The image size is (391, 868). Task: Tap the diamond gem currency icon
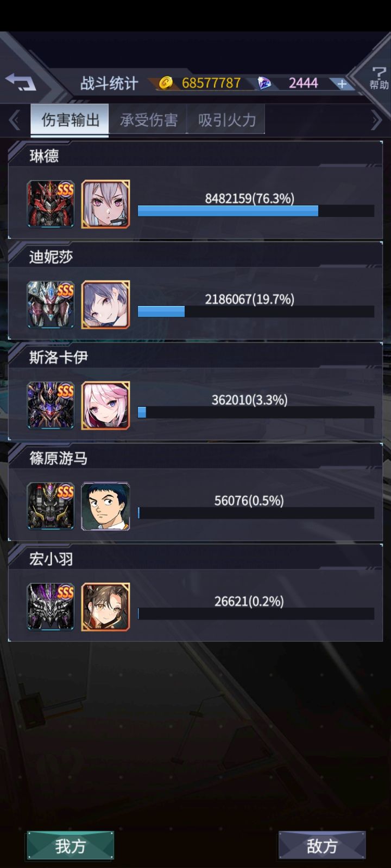coord(264,83)
